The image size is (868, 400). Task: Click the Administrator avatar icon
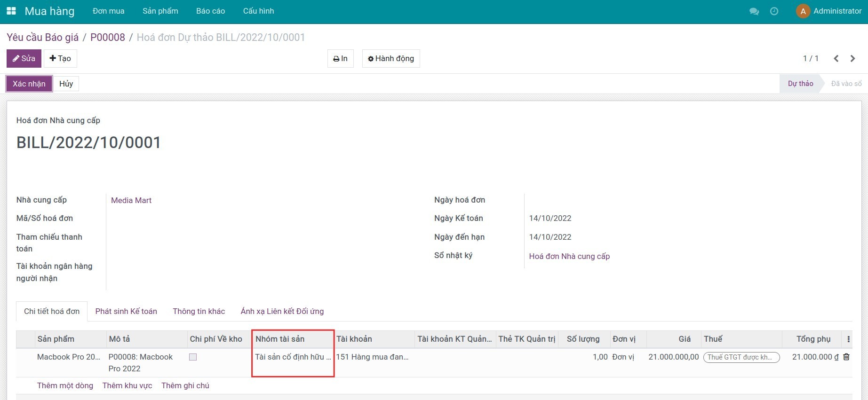click(x=803, y=11)
